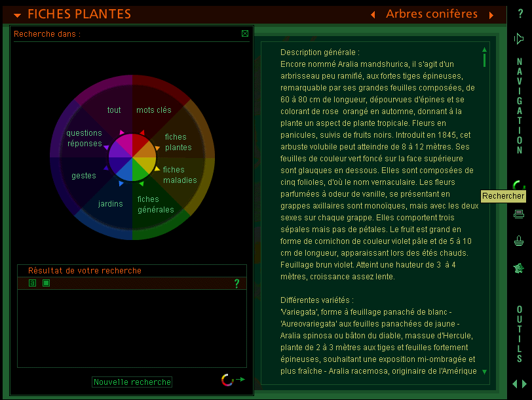This screenshot has width=532, height=400.
Task: Close the Recherche dans panel
Action: coord(245,33)
